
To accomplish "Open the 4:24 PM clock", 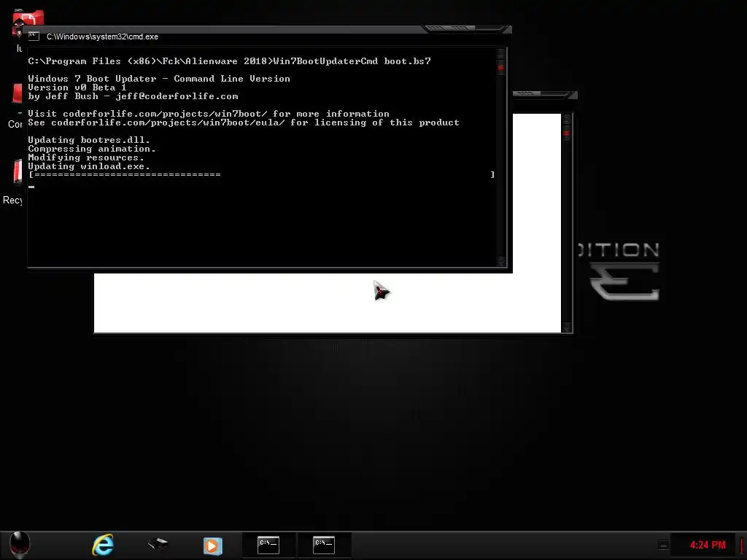I will [x=708, y=545].
